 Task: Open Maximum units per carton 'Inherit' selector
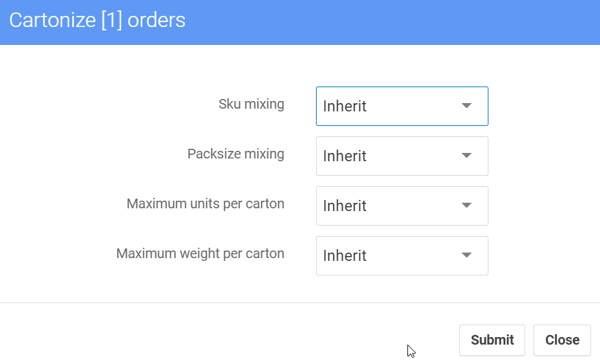tap(388, 206)
